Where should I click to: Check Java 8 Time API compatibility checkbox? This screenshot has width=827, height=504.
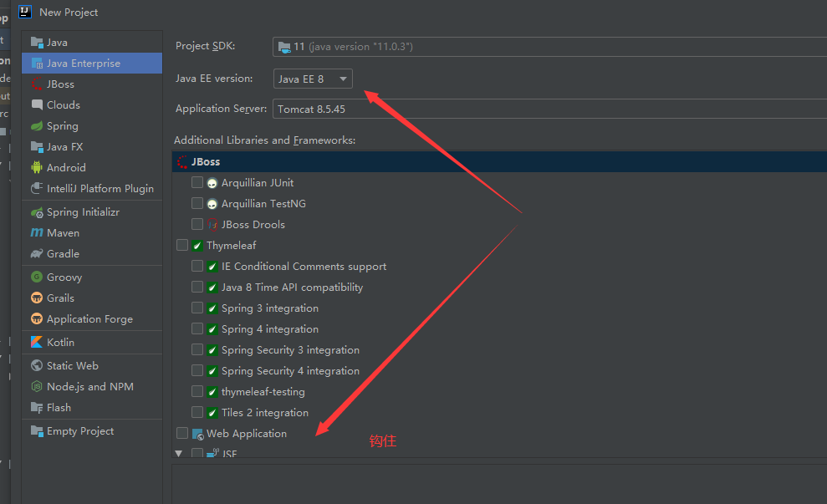tap(197, 287)
